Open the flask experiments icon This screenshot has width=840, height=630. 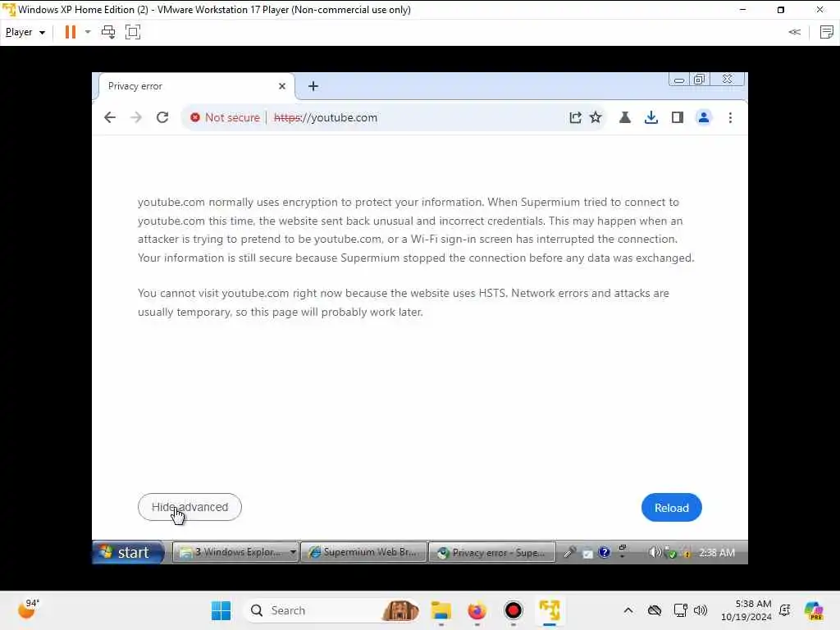click(x=624, y=117)
